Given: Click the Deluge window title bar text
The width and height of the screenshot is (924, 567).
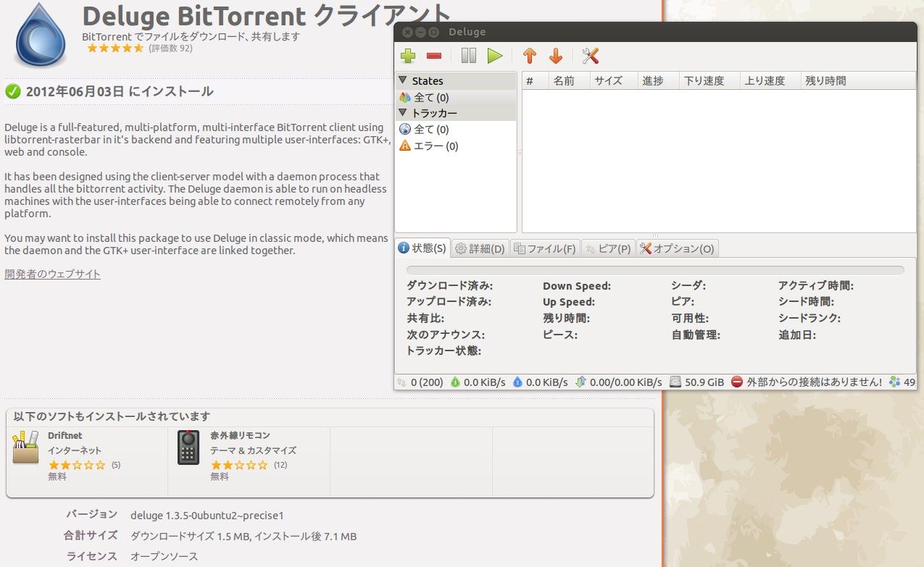Looking at the screenshot, I should pyautogui.click(x=467, y=32).
